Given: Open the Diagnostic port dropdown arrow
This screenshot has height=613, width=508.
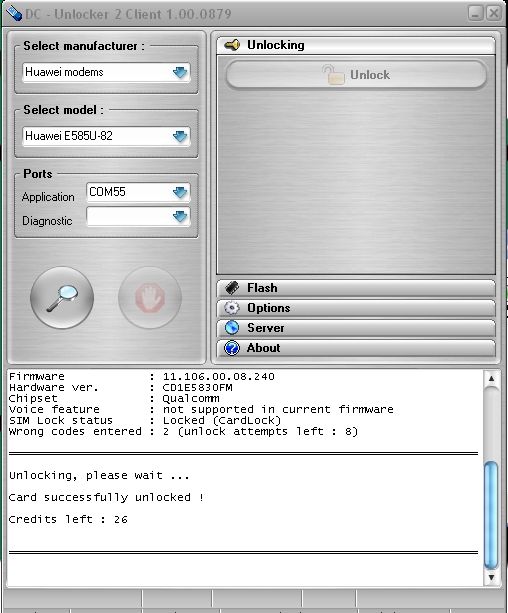Looking at the screenshot, I should point(180,216).
